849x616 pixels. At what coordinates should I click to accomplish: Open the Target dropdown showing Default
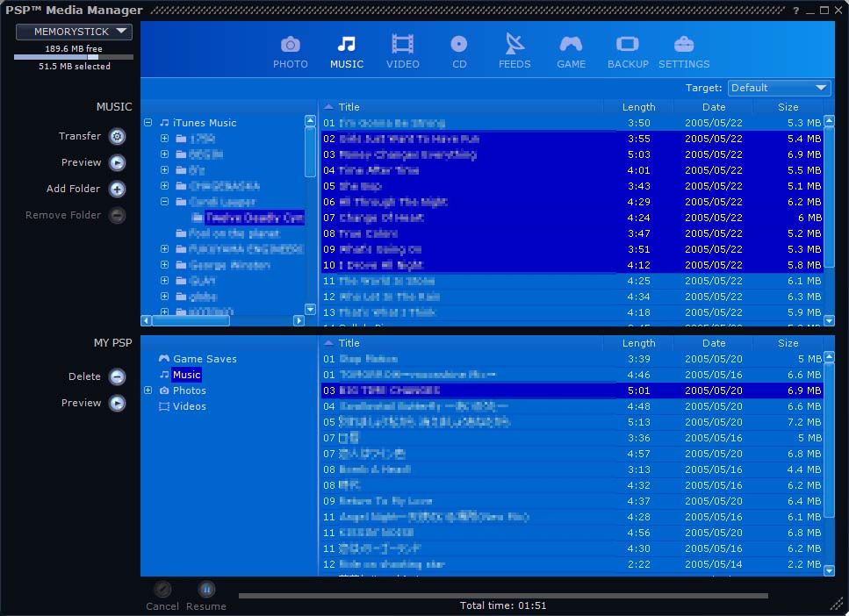point(779,88)
